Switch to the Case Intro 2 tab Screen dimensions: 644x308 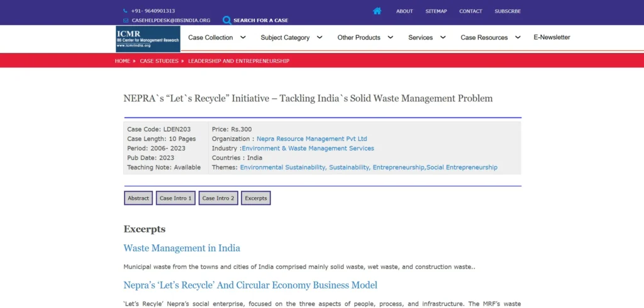(218, 198)
